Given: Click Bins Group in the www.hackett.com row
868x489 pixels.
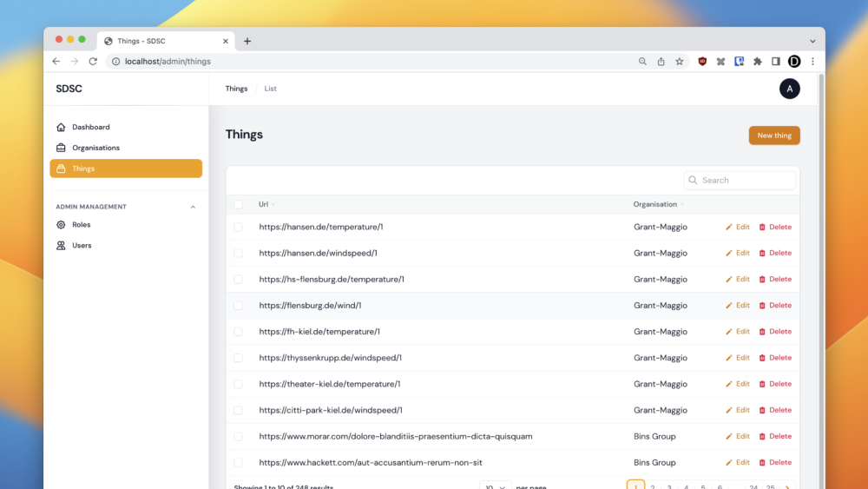Looking at the screenshot, I should coord(654,462).
